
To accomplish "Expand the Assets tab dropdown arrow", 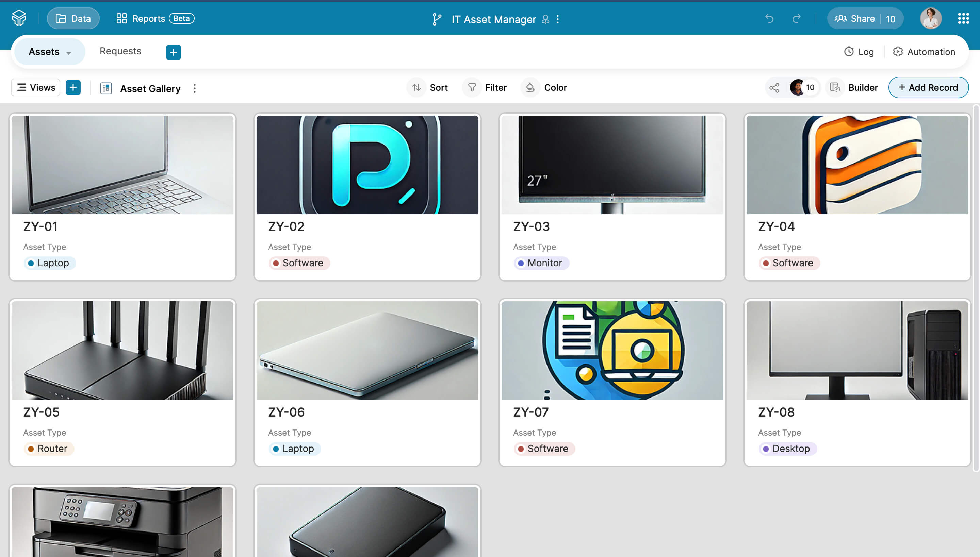I will (69, 53).
